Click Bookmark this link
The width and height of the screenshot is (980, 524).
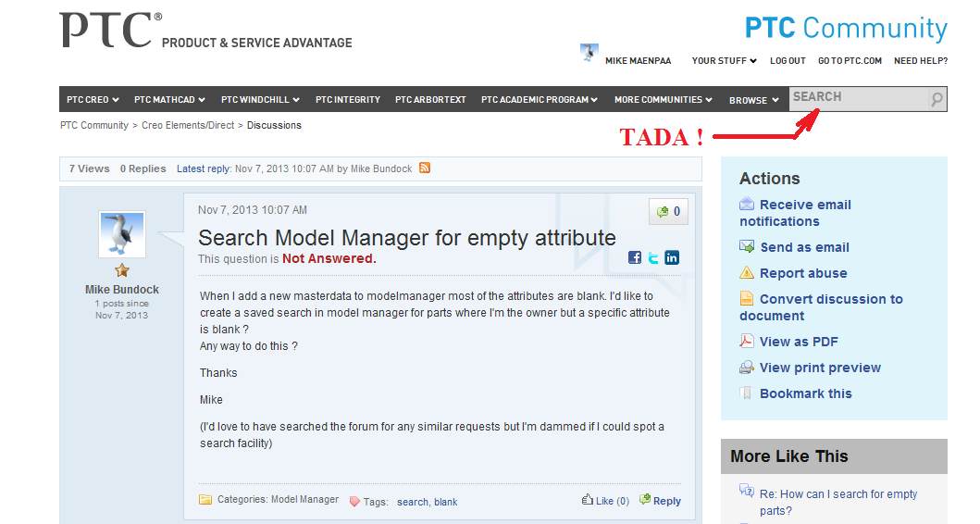pos(806,393)
